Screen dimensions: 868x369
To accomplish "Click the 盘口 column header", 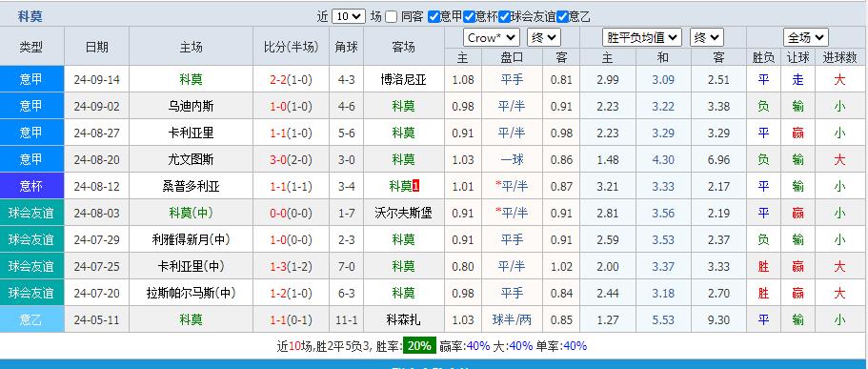I will [x=512, y=57].
